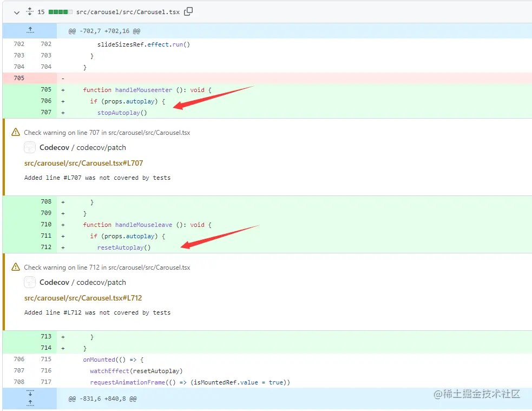Click 'Added line #L707 was not covered' message
532x411 pixels.
[x=97, y=178]
